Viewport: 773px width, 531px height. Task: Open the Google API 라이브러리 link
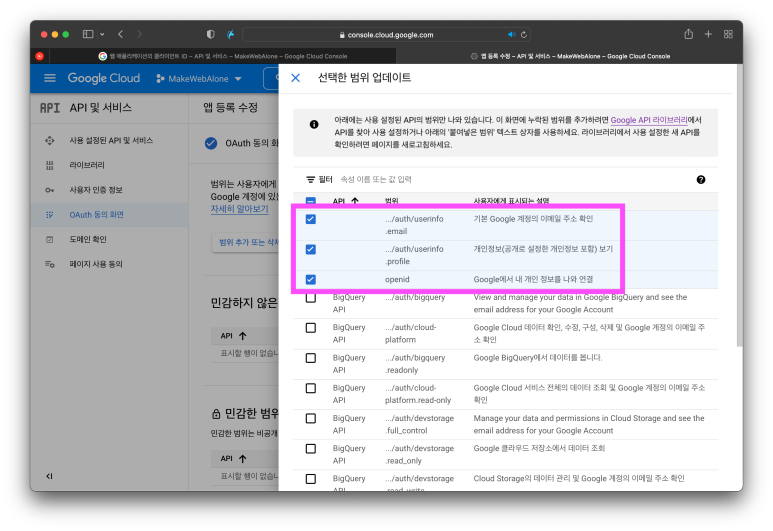(649, 120)
